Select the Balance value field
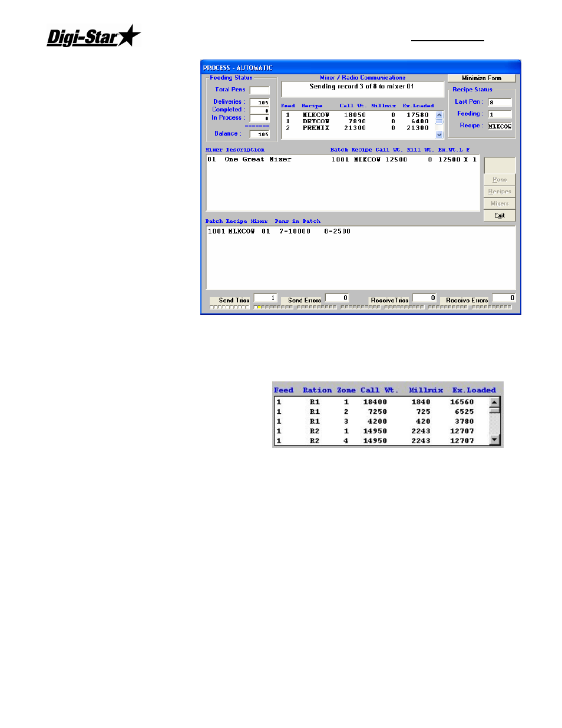The image size is (562, 728). pyautogui.click(x=259, y=134)
